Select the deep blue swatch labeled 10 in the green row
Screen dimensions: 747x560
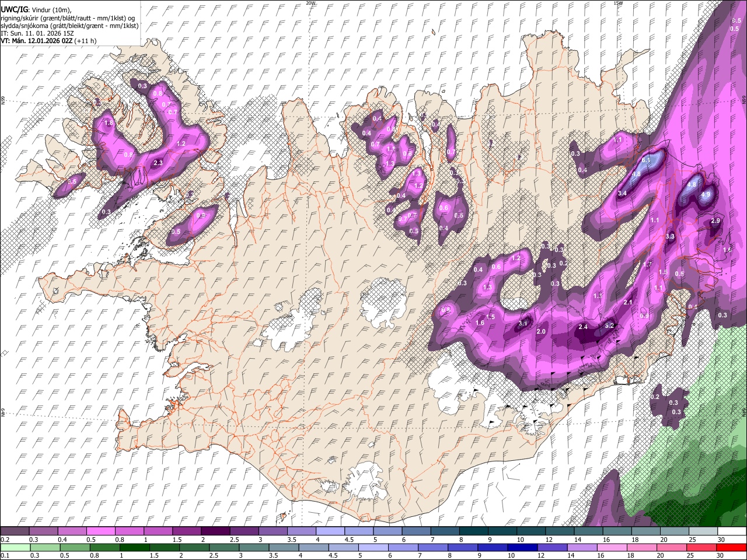click(522, 547)
